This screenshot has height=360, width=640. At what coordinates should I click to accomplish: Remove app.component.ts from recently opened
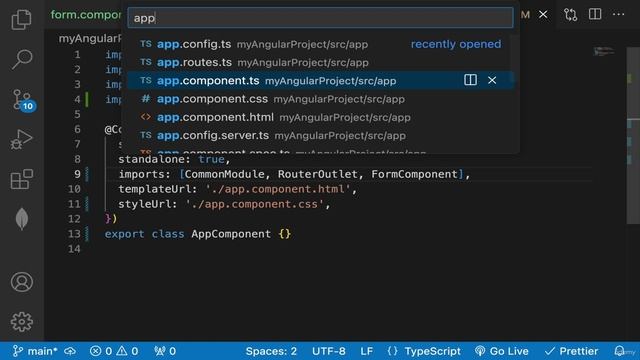pos(492,80)
